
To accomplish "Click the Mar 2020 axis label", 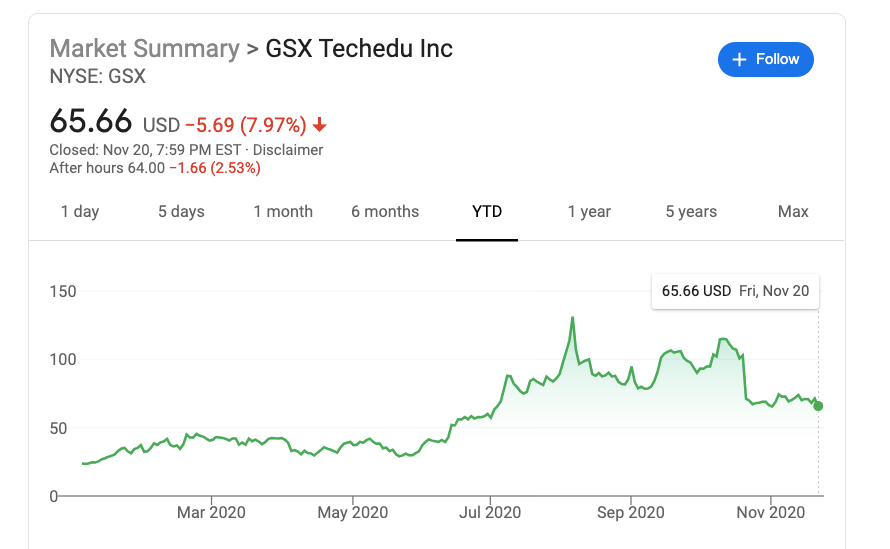I will click(x=211, y=513).
